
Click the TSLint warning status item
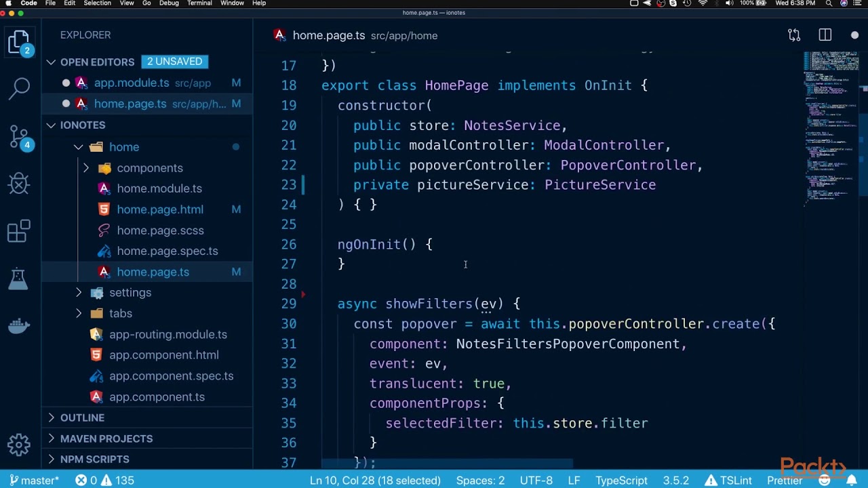[x=728, y=480]
